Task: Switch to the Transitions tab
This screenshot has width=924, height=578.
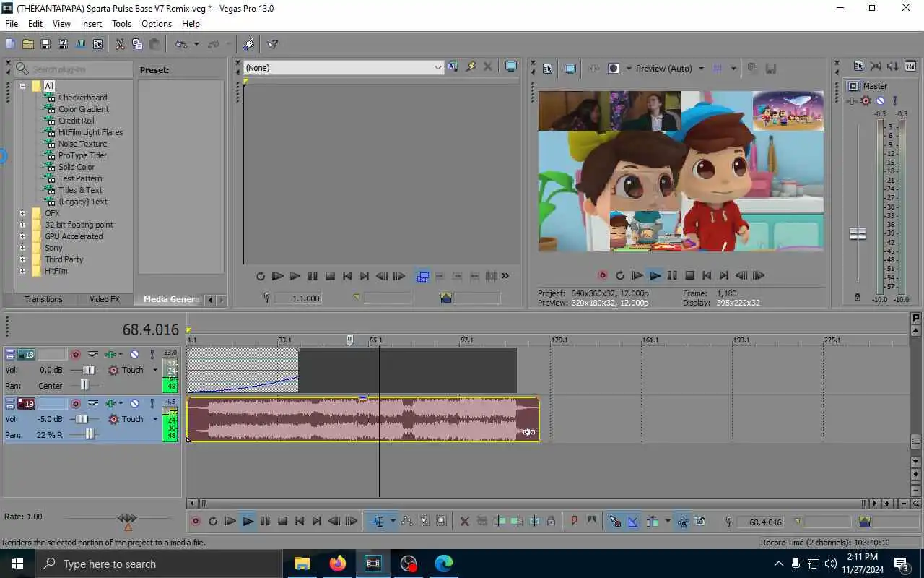Action: [x=43, y=299]
